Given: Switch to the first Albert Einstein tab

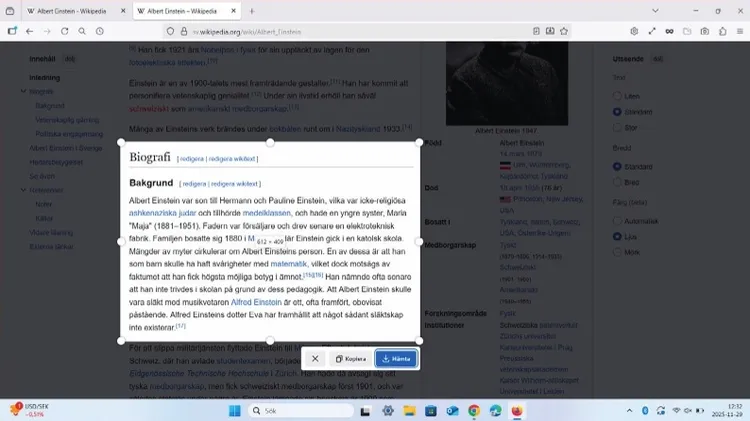Looking at the screenshot, I should (x=68, y=10).
